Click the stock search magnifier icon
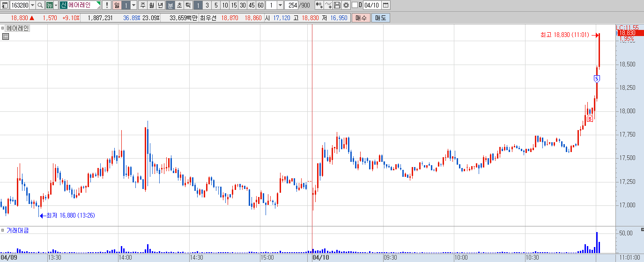The height and width of the screenshot is (262, 644). [x=40, y=6]
